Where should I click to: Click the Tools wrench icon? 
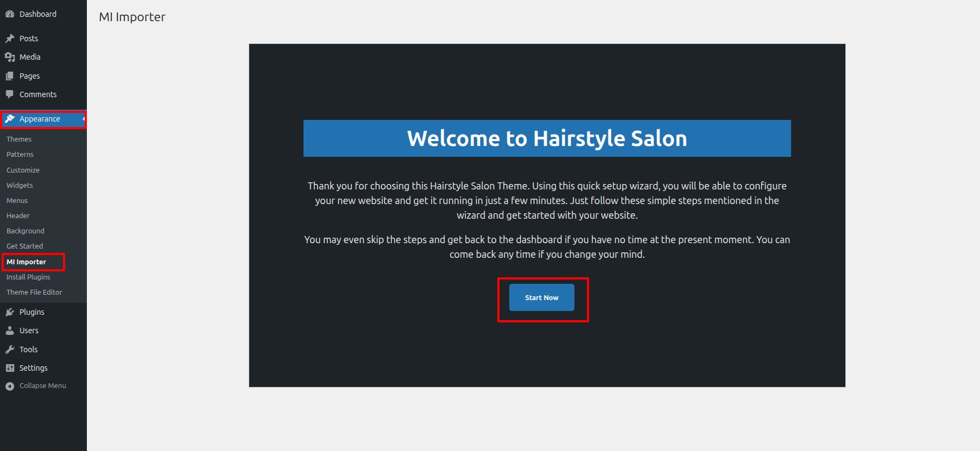click(x=10, y=350)
